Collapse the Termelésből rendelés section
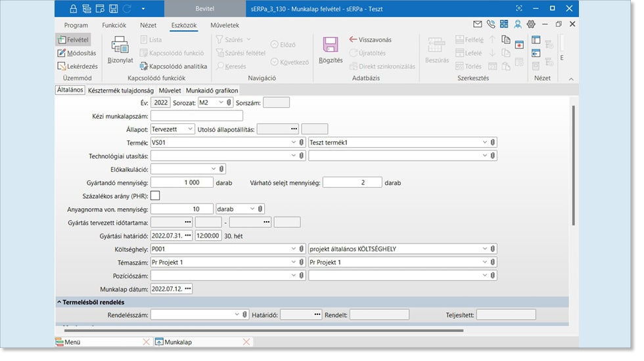 (x=59, y=302)
